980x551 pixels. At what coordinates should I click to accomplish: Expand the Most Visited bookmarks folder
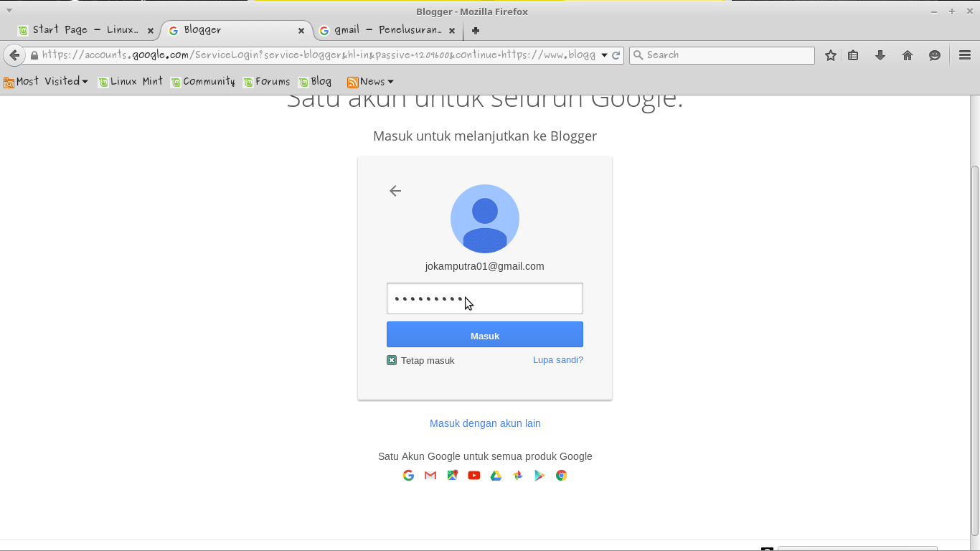point(46,82)
